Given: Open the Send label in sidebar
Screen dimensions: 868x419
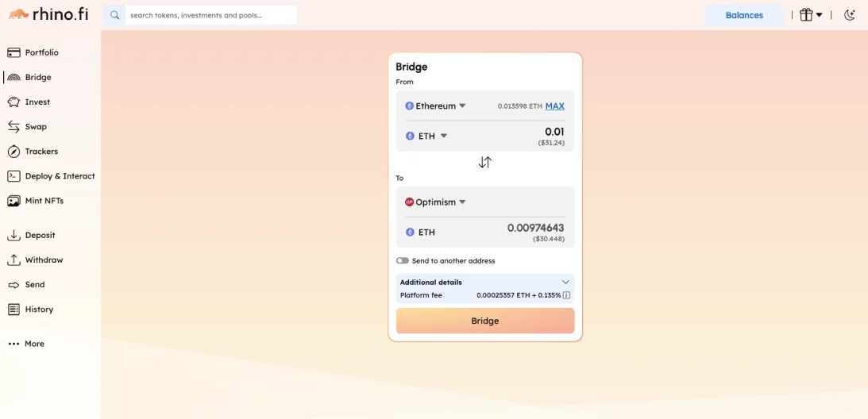Looking at the screenshot, I should pos(35,285).
